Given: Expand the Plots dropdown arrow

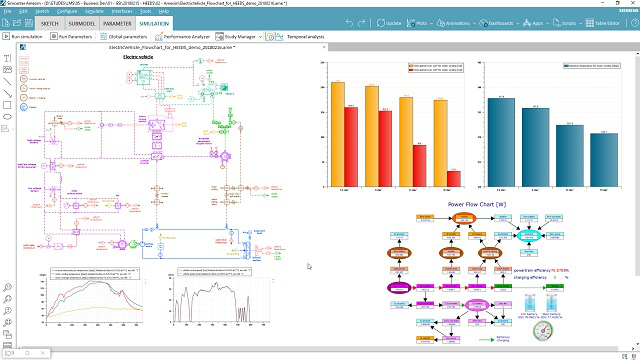Looking at the screenshot, I should click(x=431, y=23).
